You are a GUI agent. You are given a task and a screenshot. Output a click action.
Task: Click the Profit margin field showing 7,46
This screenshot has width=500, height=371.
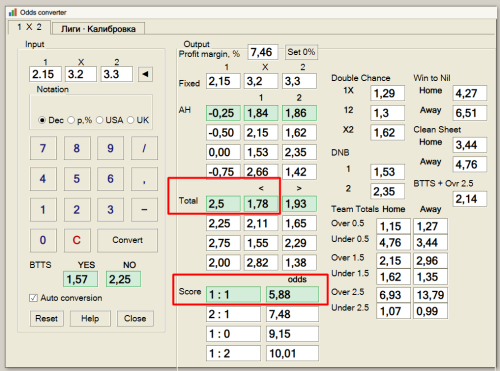pos(263,52)
